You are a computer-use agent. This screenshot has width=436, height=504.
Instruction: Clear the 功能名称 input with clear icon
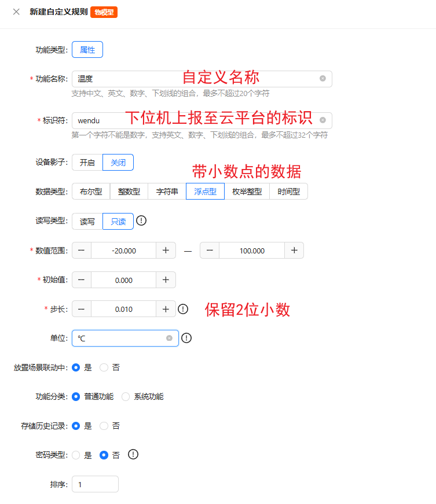(323, 79)
